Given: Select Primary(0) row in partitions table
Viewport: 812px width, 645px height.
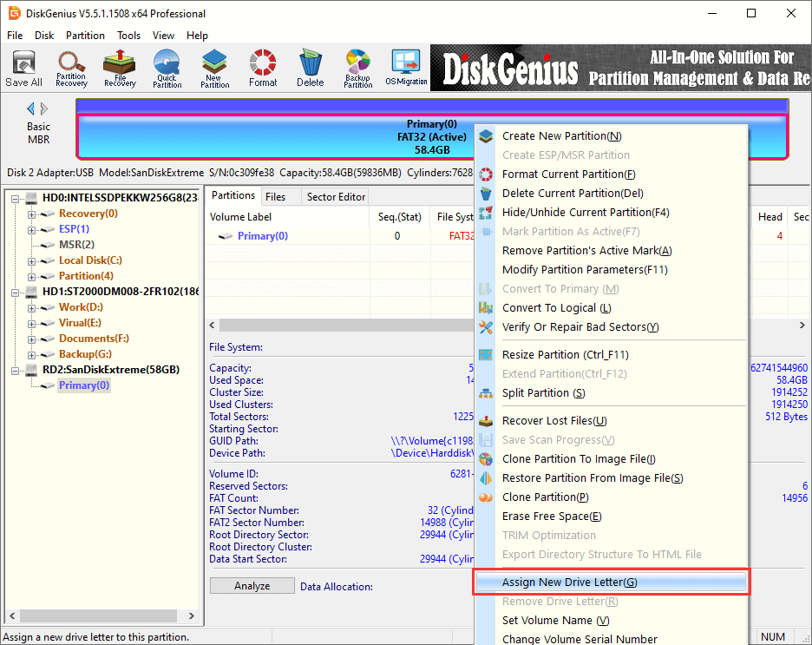Looking at the screenshot, I should (339, 236).
